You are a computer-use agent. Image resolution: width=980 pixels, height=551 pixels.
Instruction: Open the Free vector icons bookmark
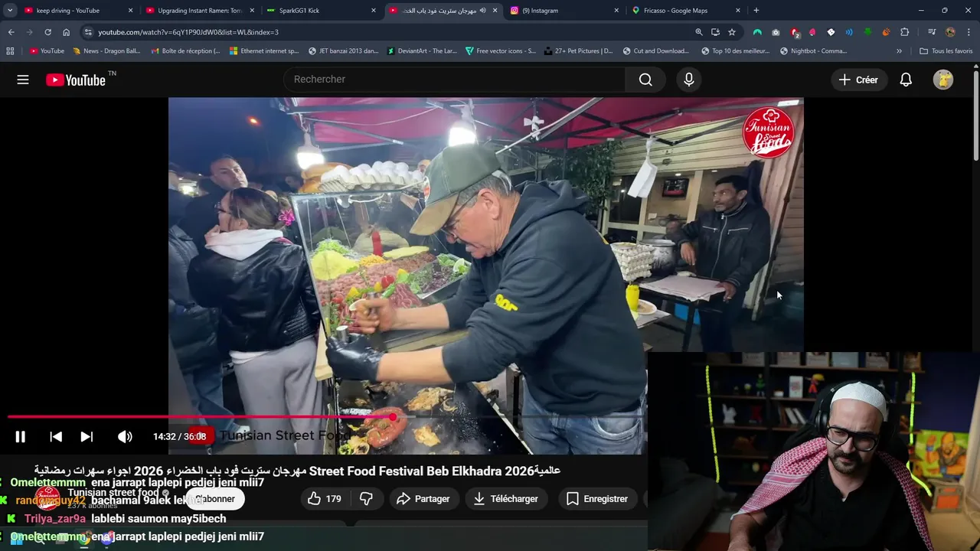pyautogui.click(x=501, y=51)
